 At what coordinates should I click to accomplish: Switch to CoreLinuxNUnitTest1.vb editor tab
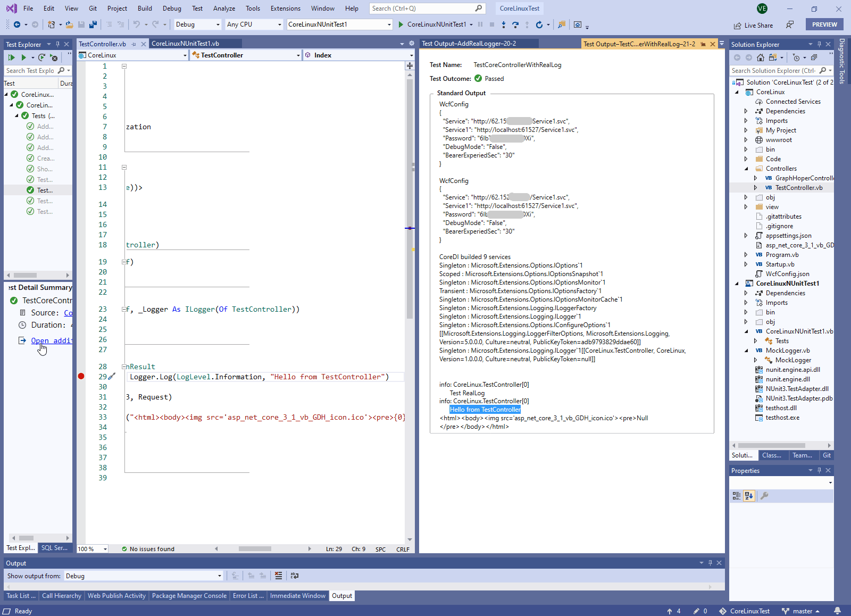pyautogui.click(x=185, y=44)
